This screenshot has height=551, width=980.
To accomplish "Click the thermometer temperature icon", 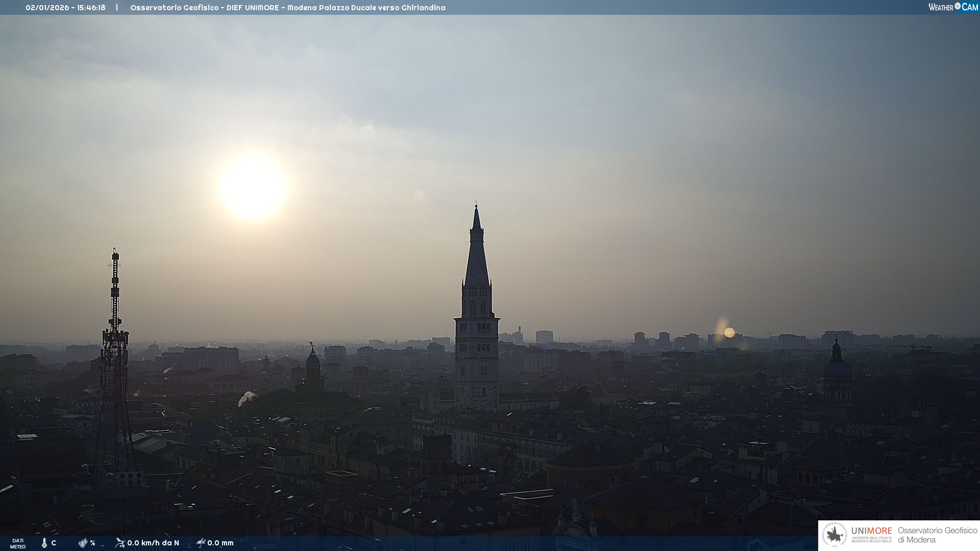I will (44, 543).
